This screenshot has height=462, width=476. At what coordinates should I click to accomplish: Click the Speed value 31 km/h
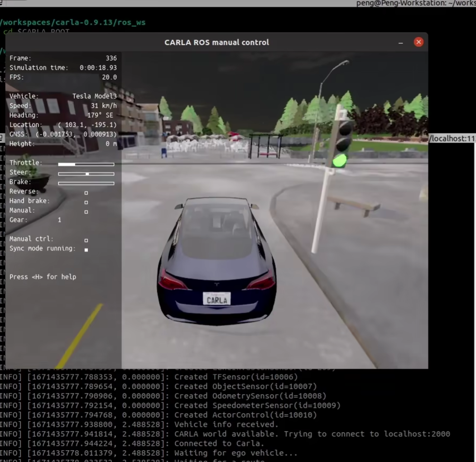click(104, 105)
